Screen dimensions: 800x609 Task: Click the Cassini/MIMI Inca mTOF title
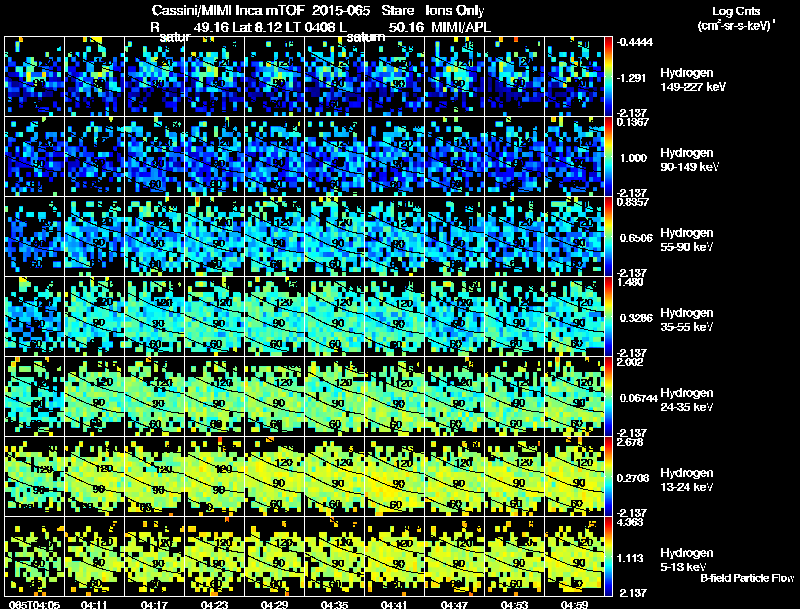click(x=229, y=11)
